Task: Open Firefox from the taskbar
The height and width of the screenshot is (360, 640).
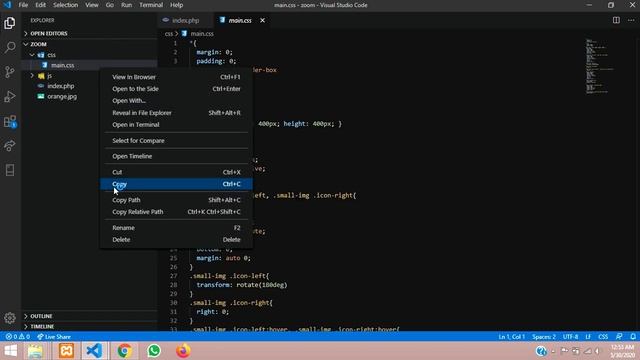Action: (183, 351)
